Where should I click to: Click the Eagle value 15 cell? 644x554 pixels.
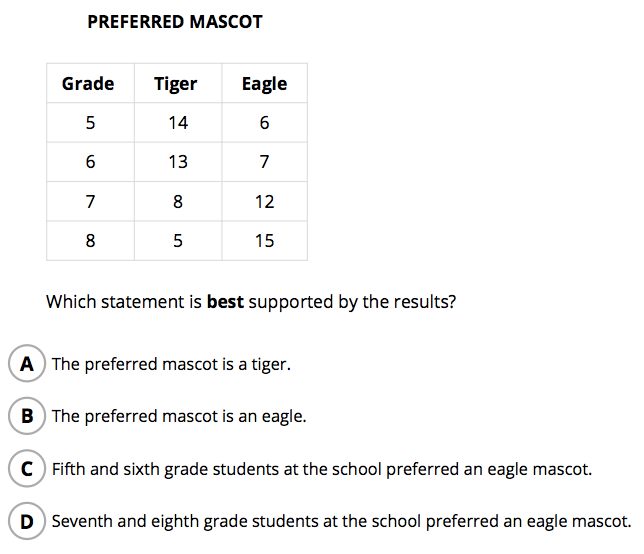tap(264, 241)
